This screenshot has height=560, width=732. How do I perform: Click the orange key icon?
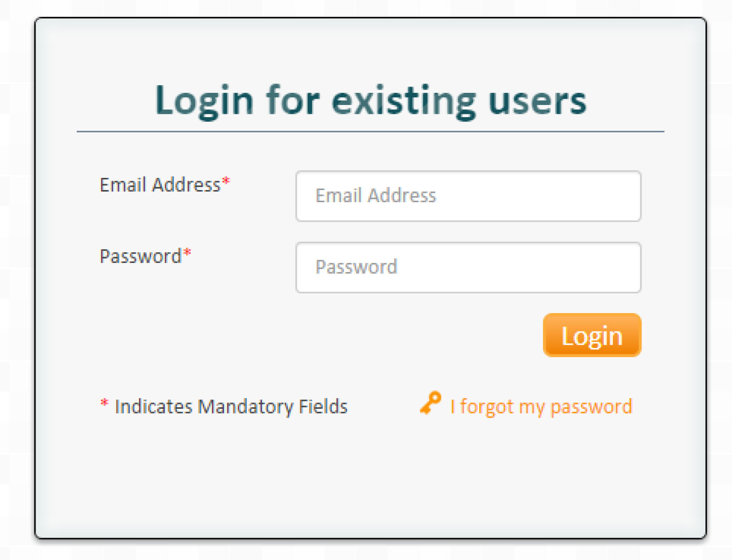[x=431, y=403]
